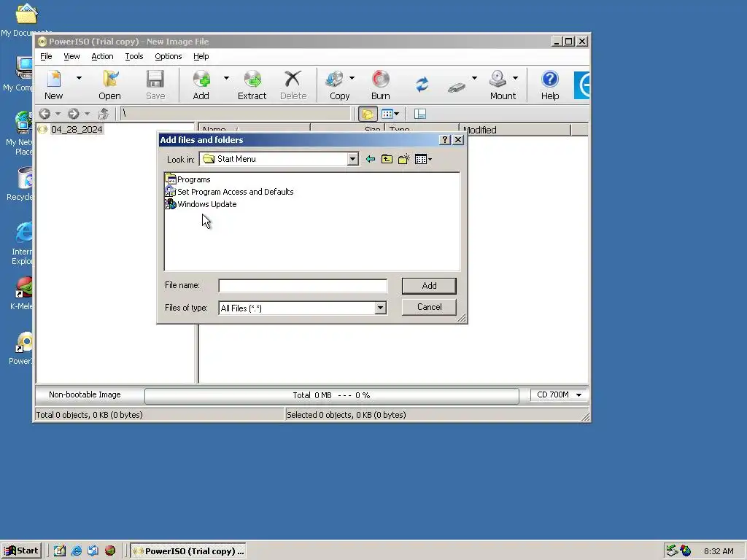
Task: Click the Internet Explorer quick launch icon
Action: (76, 551)
